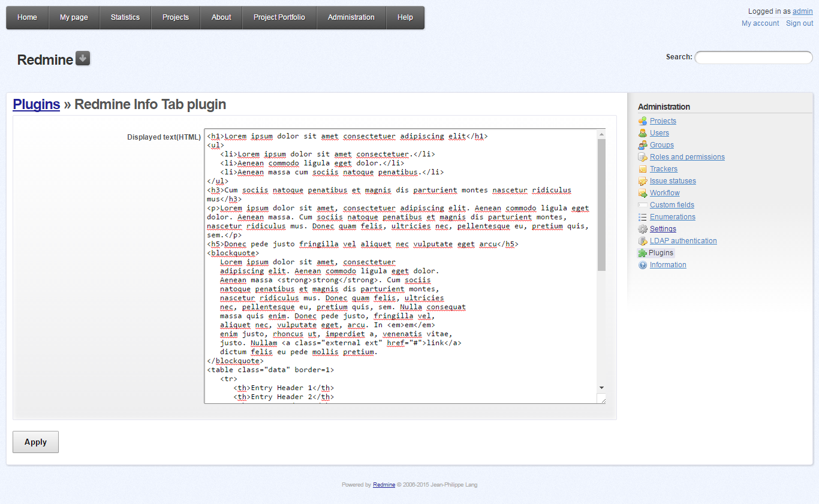The height and width of the screenshot is (504, 819).
Task: Open Issue statuses link
Action: coord(673,181)
